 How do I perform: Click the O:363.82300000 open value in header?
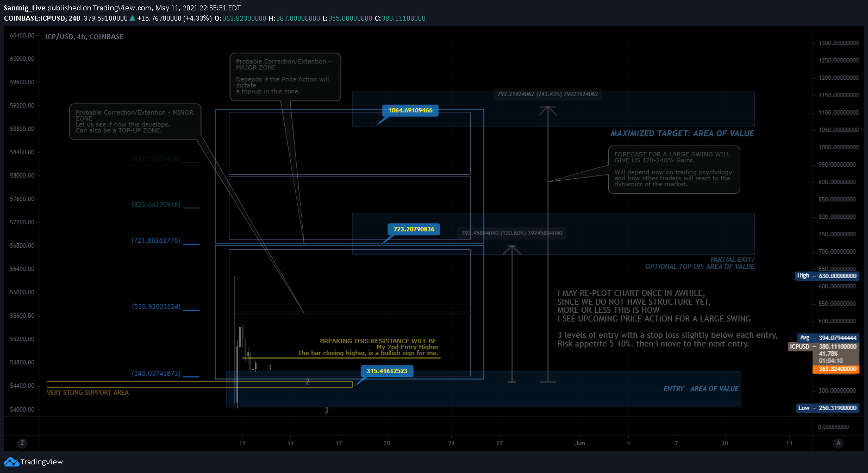pyautogui.click(x=240, y=18)
